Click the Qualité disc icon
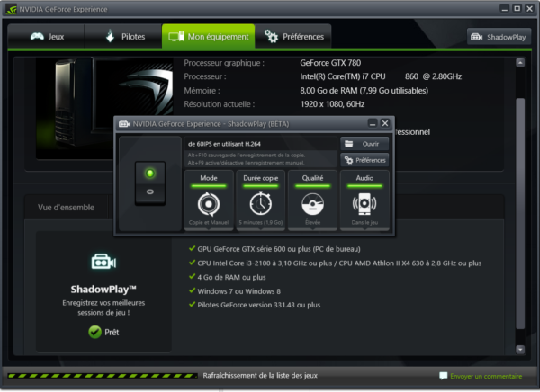 click(x=312, y=204)
